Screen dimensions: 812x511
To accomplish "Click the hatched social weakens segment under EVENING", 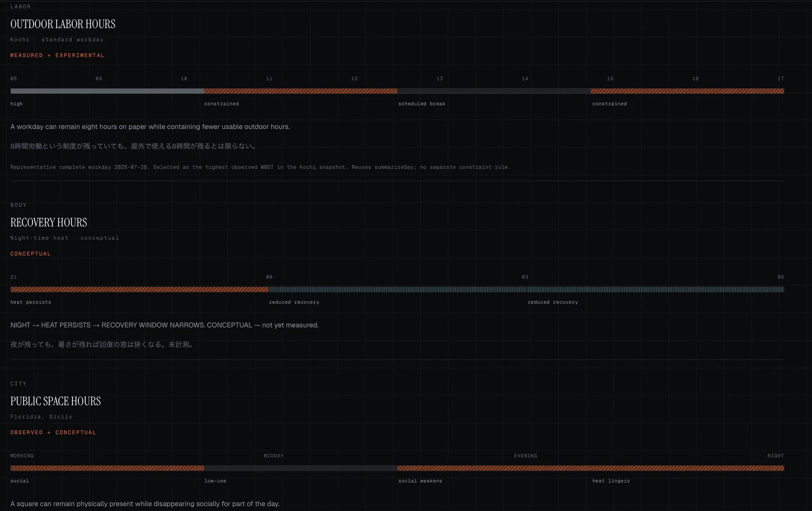I will click(494, 468).
